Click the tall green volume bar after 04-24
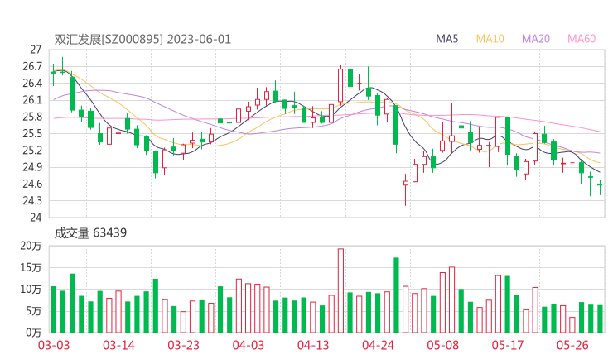The height and width of the screenshot is (364, 613). click(x=396, y=295)
